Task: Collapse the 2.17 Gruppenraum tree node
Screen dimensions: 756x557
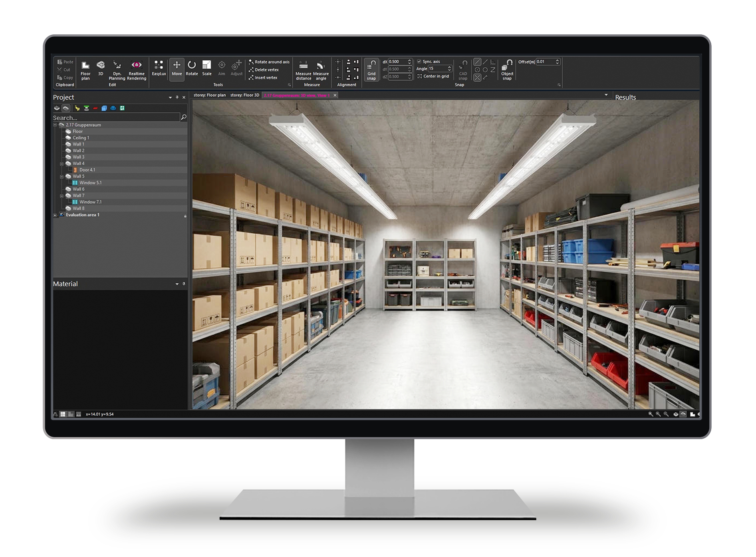Action: coord(55,125)
